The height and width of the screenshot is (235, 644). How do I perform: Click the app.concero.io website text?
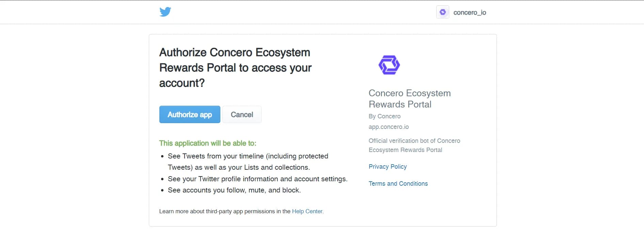(389, 127)
